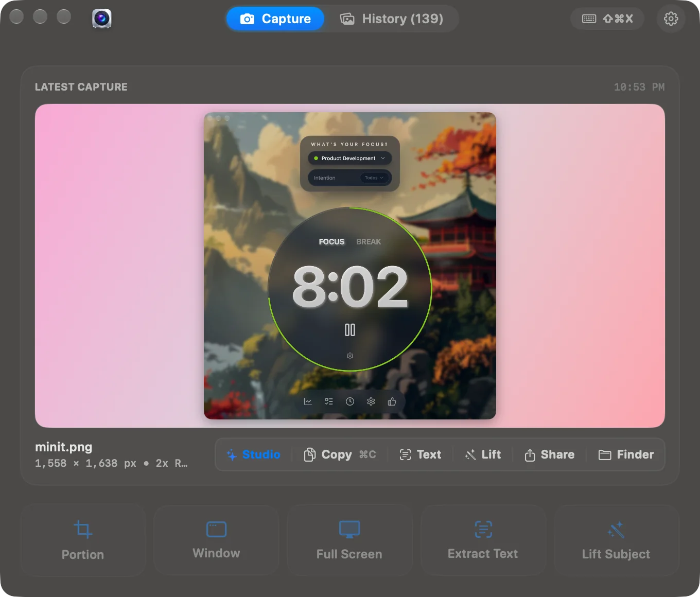Screen dimensions: 700x597
Task: Open the History (139) tab
Action: tap(392, 19)
